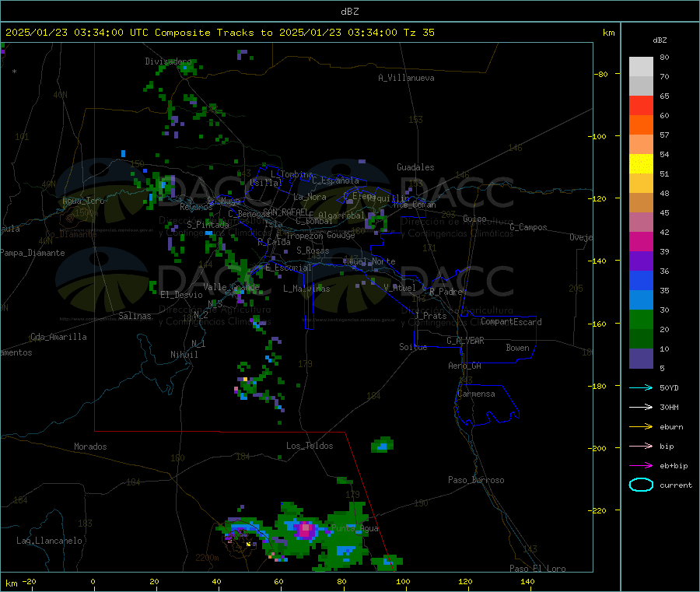
Task: Click the 'R_Padre' map label
Action: point(446,292)
